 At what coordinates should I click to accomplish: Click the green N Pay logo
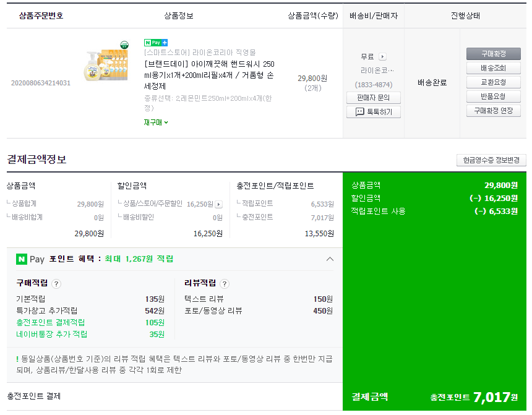click(x=22, y=259)
